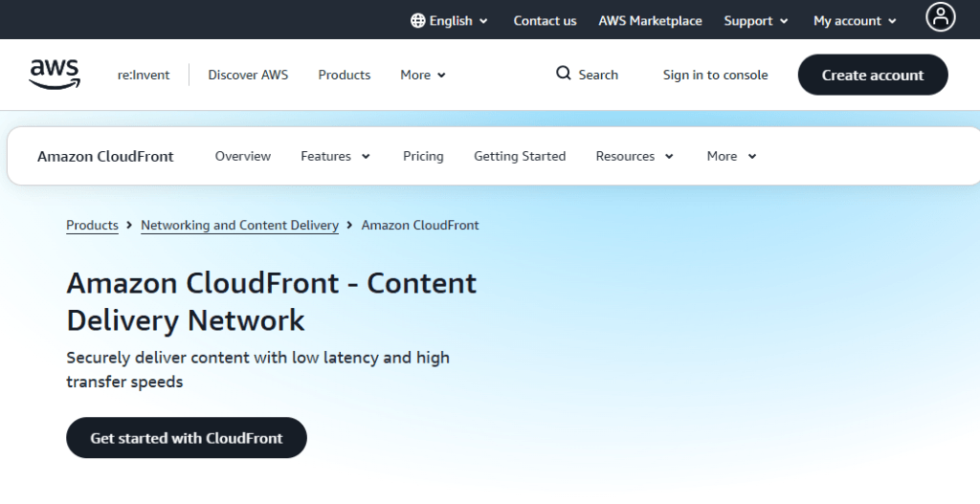Expand the top navigation More dropdown
The image size is (980, 504).
[422, 75]
